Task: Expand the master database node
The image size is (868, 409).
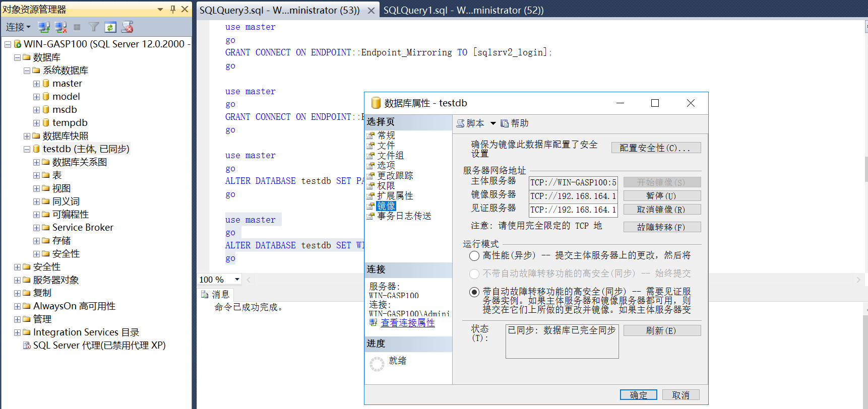Action: pos(36,84)
